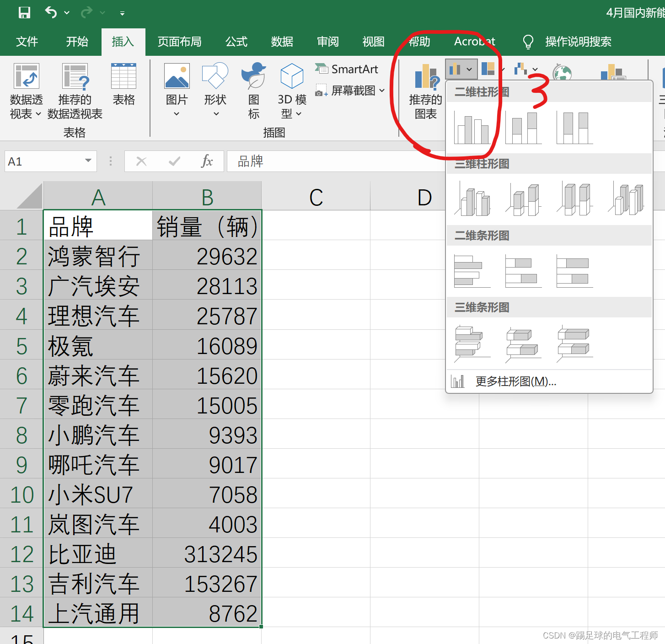Select the 2D stacked bar chart

[x=524, y=271]
